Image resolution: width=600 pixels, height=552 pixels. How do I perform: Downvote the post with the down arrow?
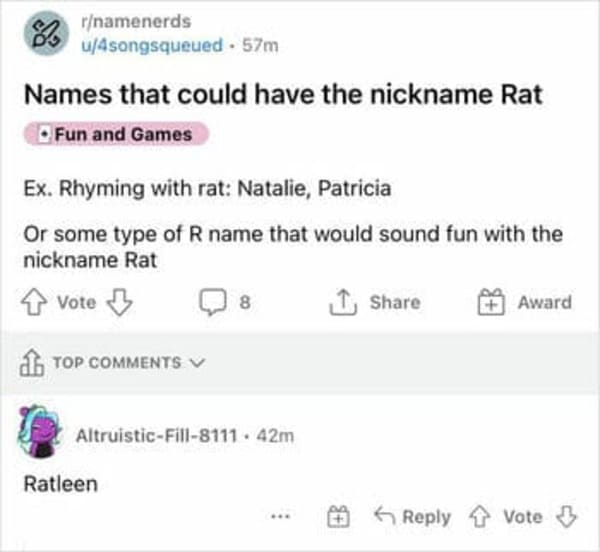pyautogui.click(x=119, y=302)
